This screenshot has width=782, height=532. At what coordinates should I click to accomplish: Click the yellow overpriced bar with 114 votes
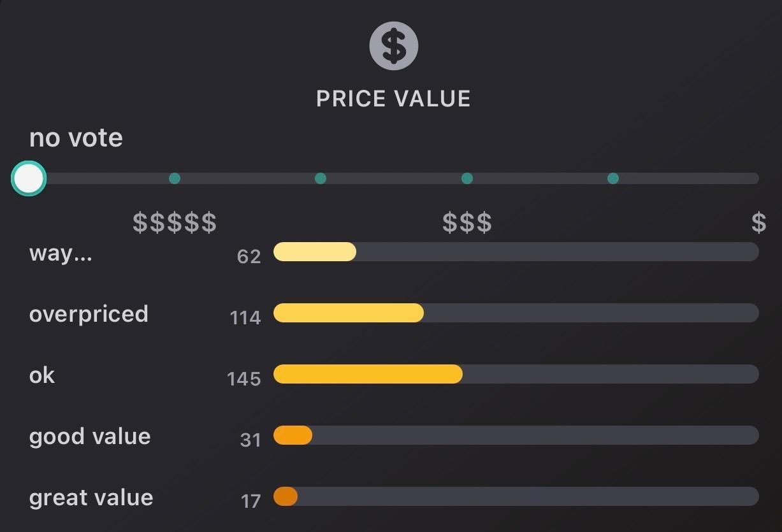coord(348,313)
